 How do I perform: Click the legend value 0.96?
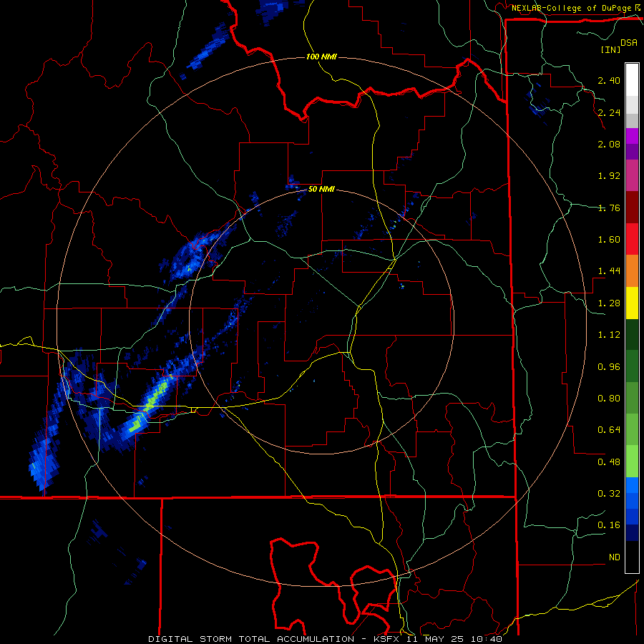coord(609,367)
